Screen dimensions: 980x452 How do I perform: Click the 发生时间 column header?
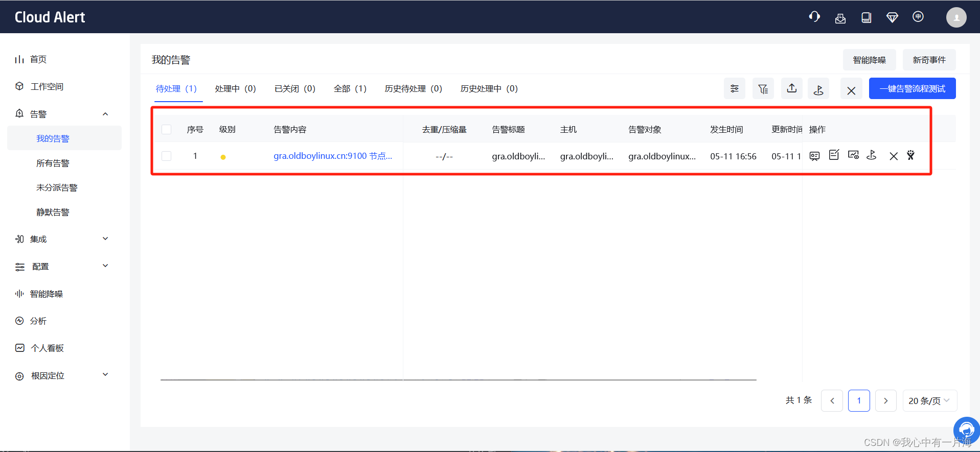tap(726, 130)
